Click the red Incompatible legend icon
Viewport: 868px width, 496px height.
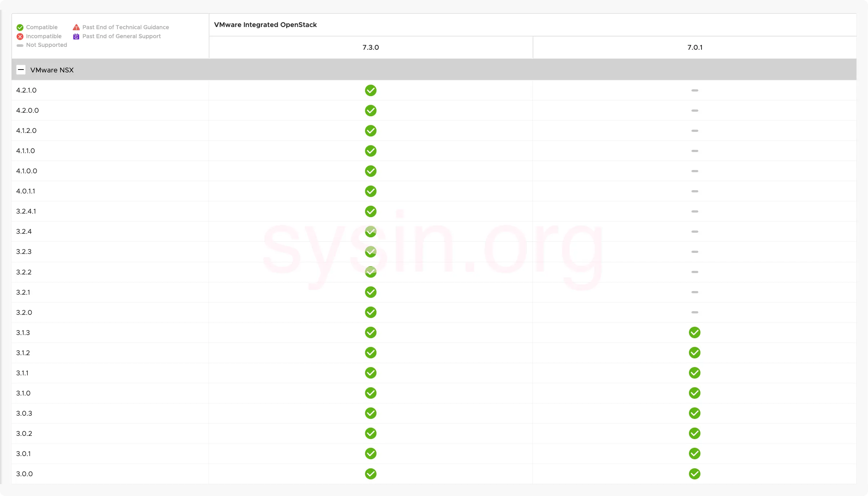[20, 36]
